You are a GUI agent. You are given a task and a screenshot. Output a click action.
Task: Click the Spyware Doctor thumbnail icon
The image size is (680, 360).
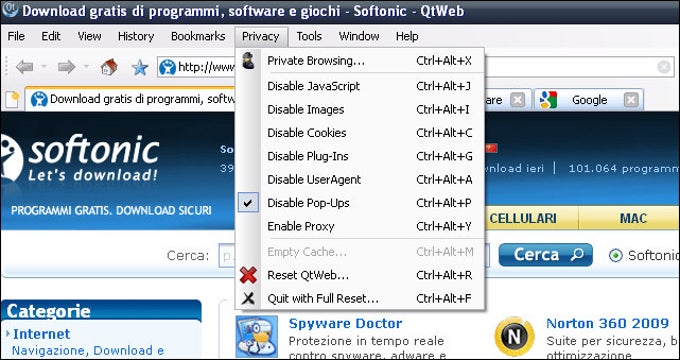tap(257, 336)
